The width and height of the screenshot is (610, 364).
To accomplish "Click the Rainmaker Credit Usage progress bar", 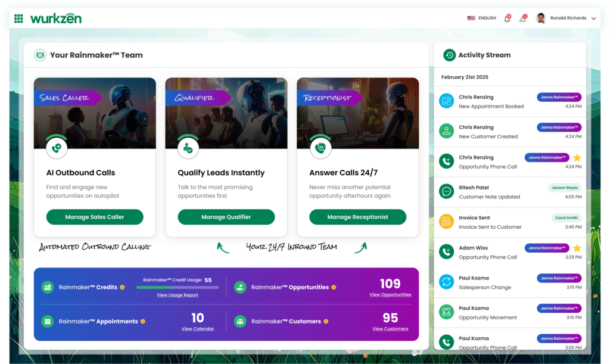I will (178, 287).
